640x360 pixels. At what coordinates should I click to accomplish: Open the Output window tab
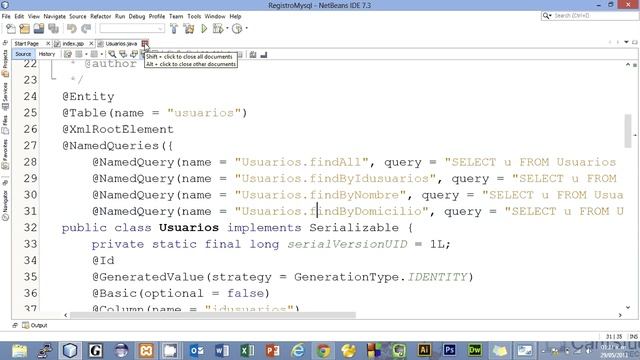[35, 325]
